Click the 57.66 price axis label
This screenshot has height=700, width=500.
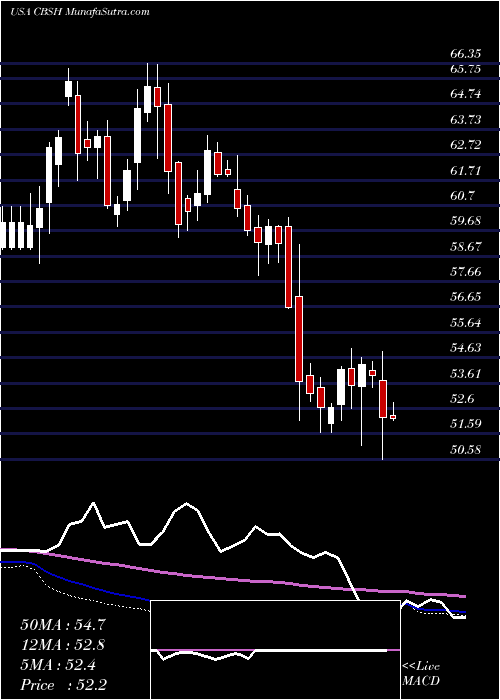[466, 271]
